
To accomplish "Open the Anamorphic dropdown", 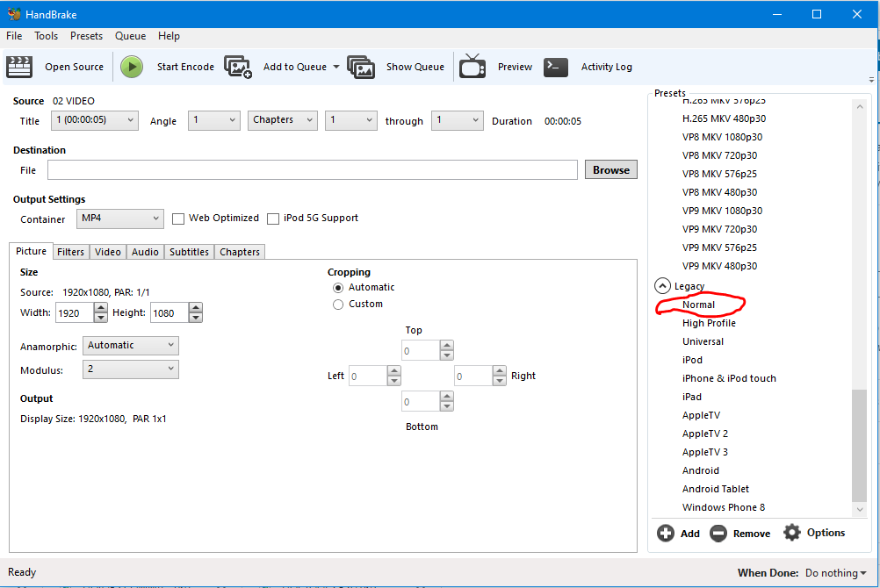I will tap(130, 346).
